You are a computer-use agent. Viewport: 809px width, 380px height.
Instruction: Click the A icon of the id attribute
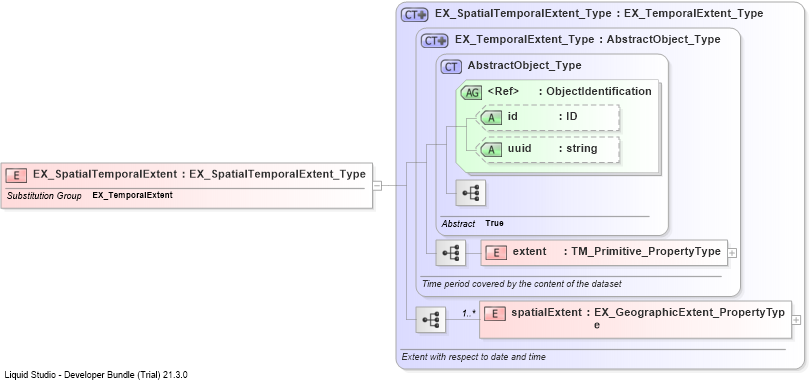coord(491,118)
